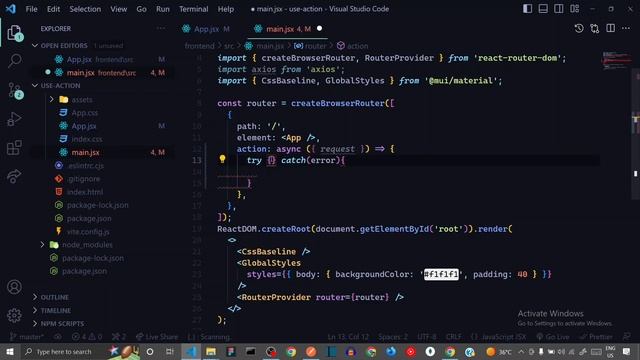The height and width of the screenshot is (360, 640).
Task: Toggle the primary side bar layout icon
Action: click(527, 9)
